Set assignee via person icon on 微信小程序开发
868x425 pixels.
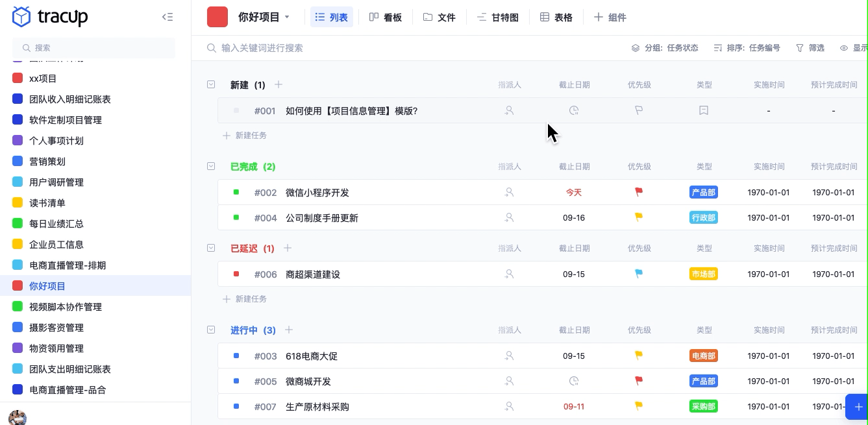coord(510,192)
